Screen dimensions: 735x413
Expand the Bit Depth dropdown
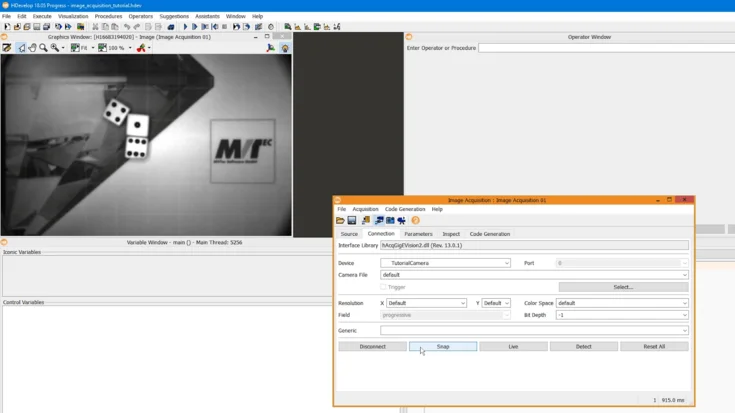621,315
